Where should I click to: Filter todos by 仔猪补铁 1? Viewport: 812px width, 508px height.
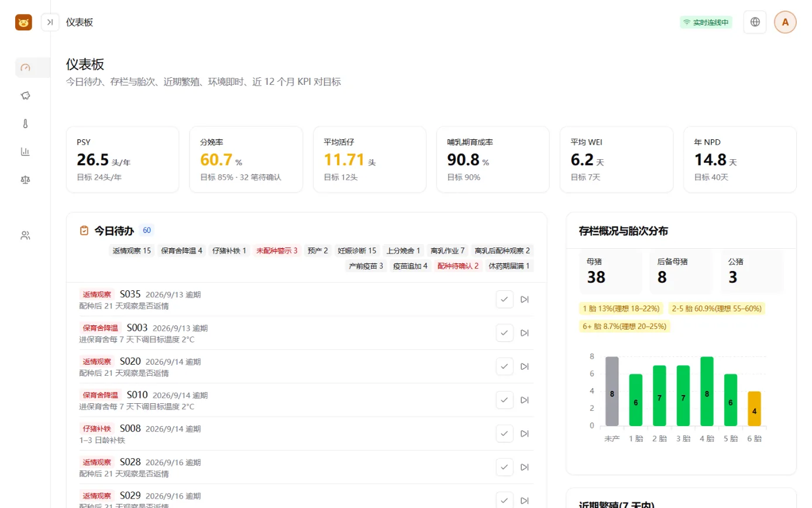[229, 250]
